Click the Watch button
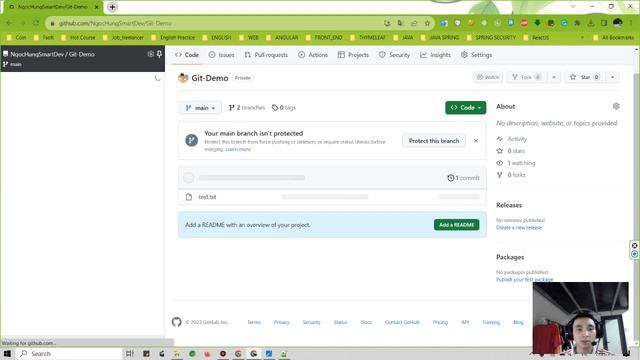This screenshot has height=360, width=640. pyautogui.click(x=488, y=77)
